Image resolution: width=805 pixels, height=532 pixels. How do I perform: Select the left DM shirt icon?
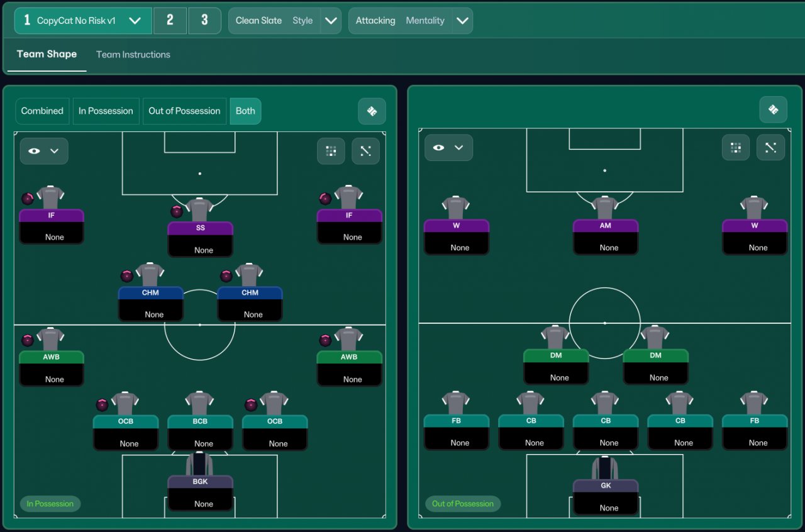(x=555, y=337)
